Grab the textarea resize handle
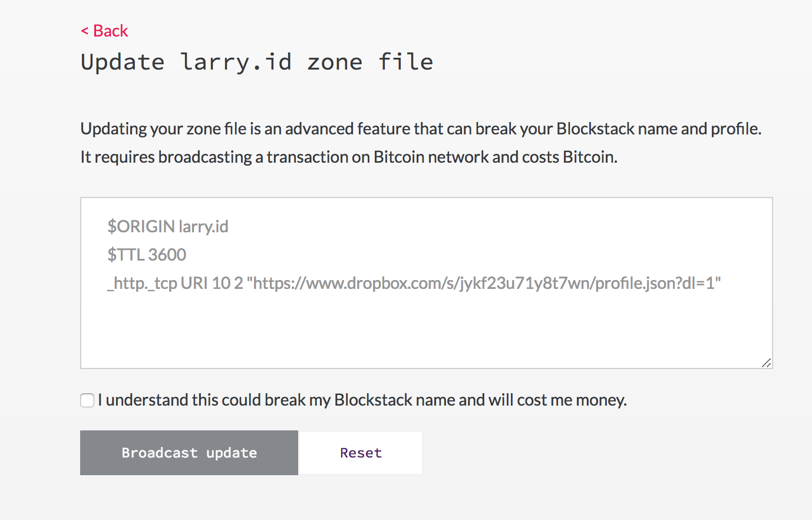The height and width of the screenshot is (520, 812). 766,363
